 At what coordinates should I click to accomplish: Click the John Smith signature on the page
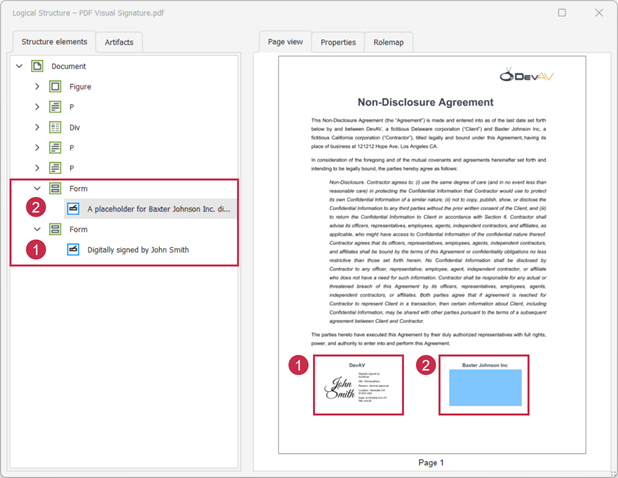340,388
